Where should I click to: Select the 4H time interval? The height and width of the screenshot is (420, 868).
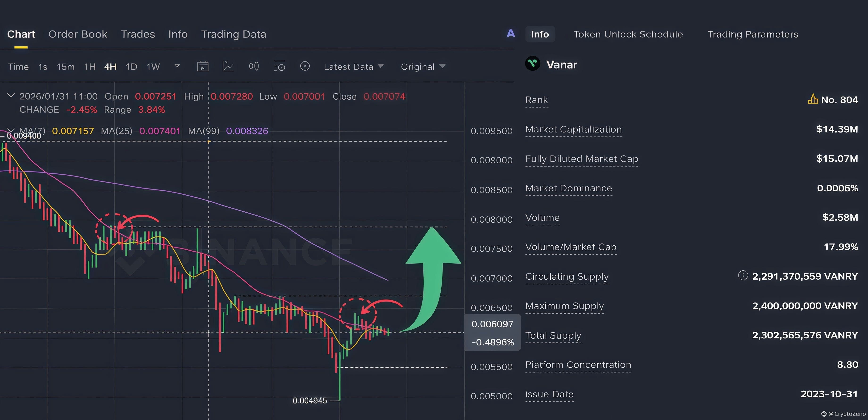pos(110,67)
